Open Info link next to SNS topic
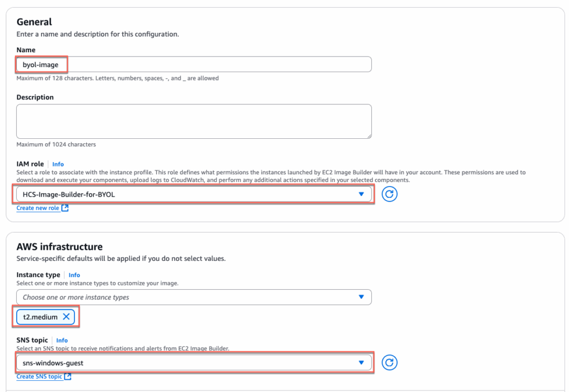This screenshot has height=392, width=569. click(62, 340)
